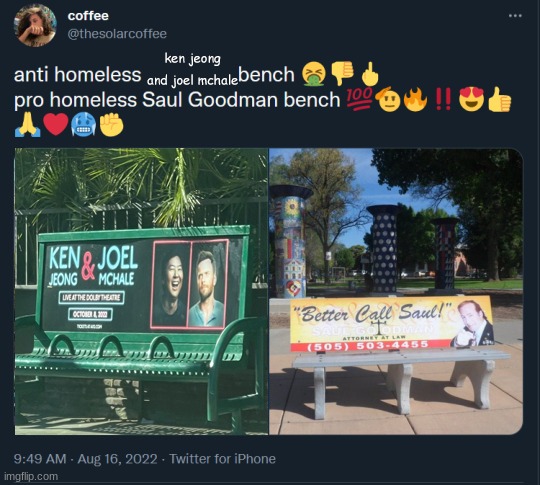
Task: Click the red 100 emoji
Action: click(x=360, y=97)
